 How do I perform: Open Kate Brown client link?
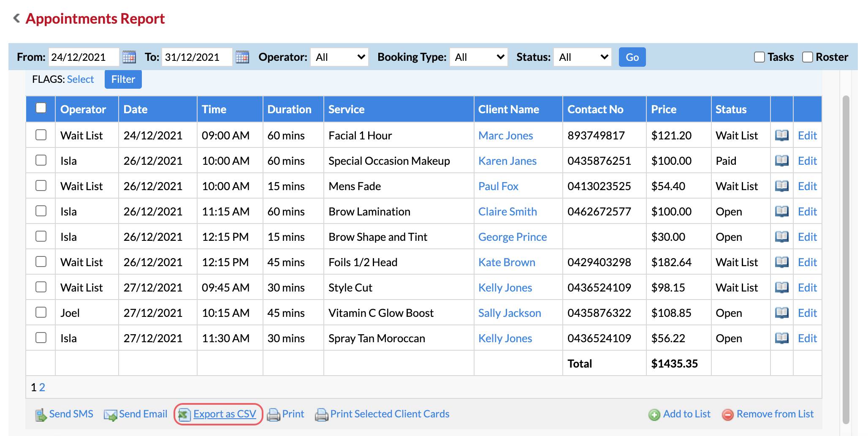point(507,262)
